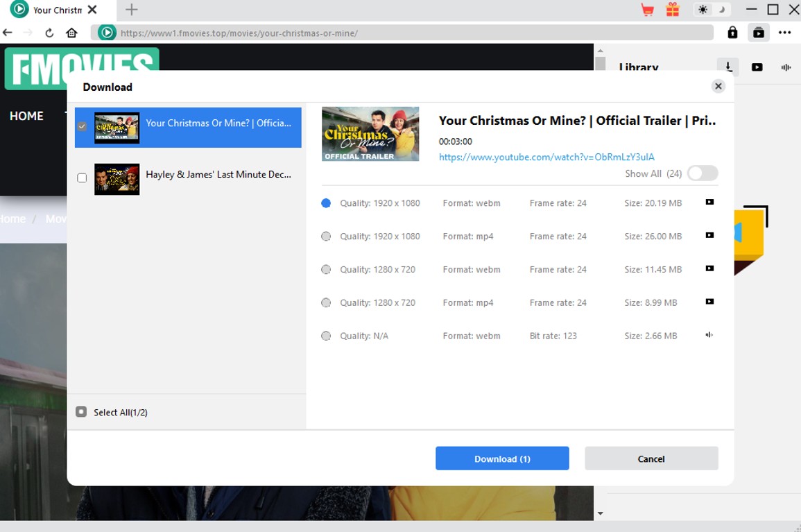The height and width of the screenshot is (532, 801).
Task: Toggle the Select All(1/2) checkbox
Action: pyautogui.click(x=81, y=412)
